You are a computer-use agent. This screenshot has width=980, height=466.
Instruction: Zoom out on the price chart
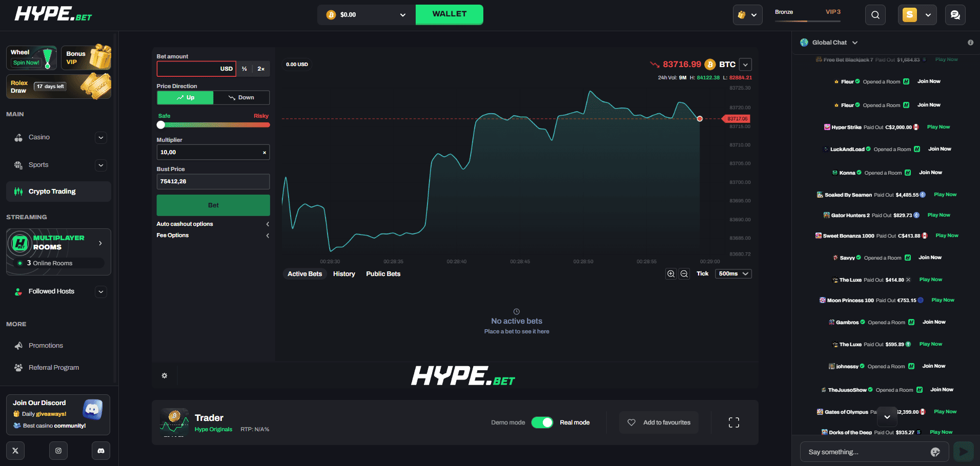(x=684, y=274)
